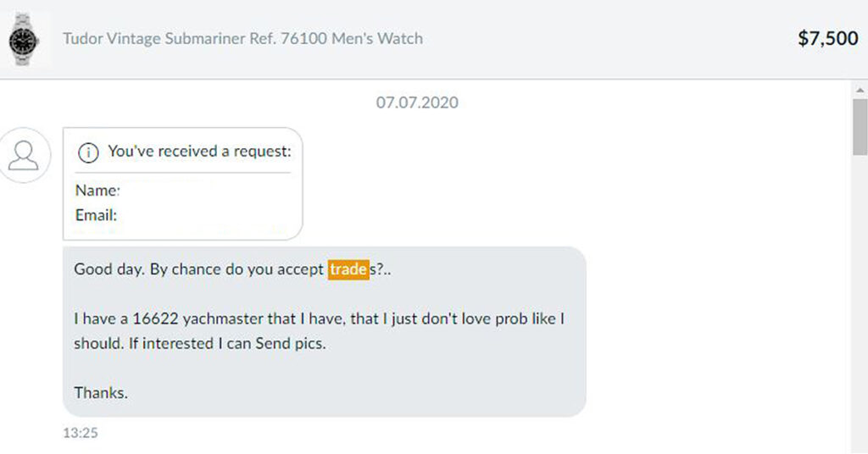Click the empty area of the request card
This screenshot has width=868, height=454.
click(210, 202)
